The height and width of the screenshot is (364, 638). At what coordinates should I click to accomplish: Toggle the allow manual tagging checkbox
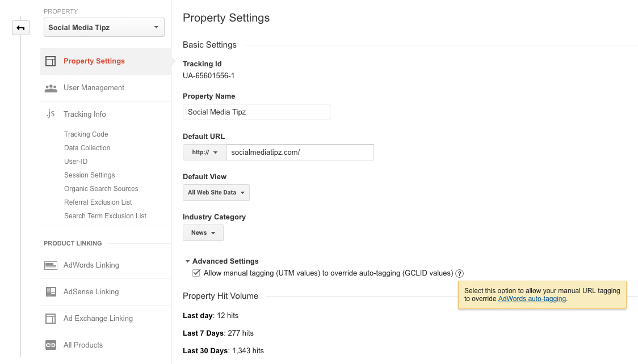196,273
